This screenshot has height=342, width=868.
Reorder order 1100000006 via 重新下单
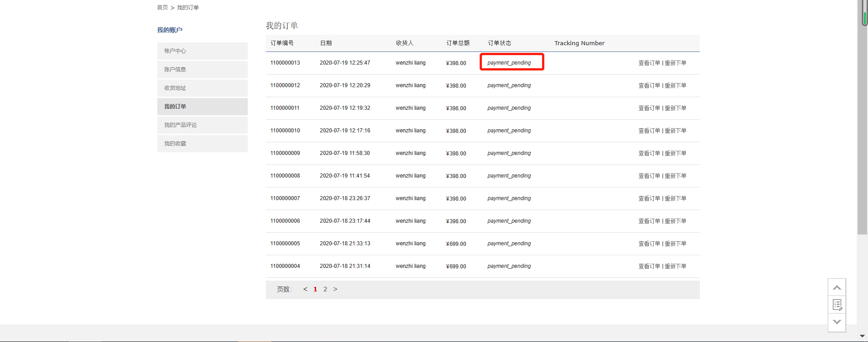[675, 221]
